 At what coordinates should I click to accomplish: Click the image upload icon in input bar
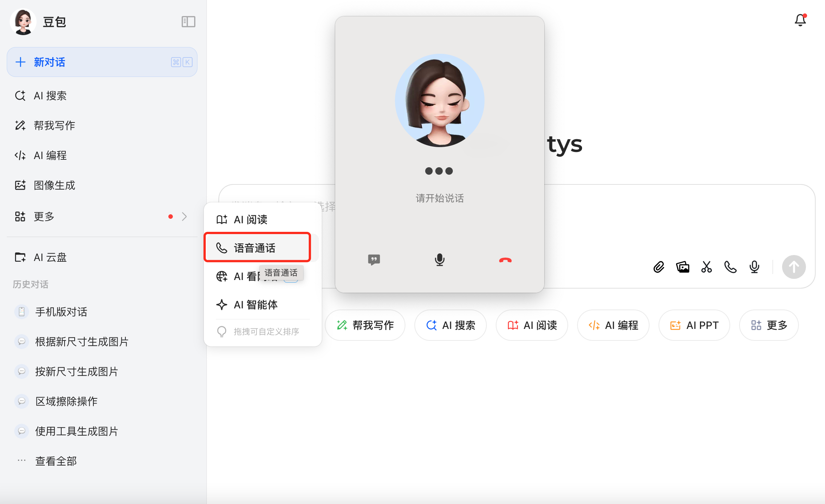pos(683,267)
